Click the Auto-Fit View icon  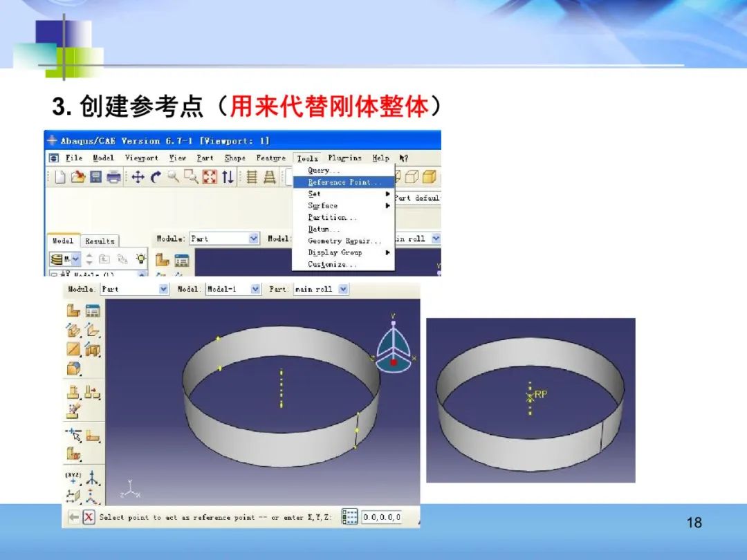point(210,177)
